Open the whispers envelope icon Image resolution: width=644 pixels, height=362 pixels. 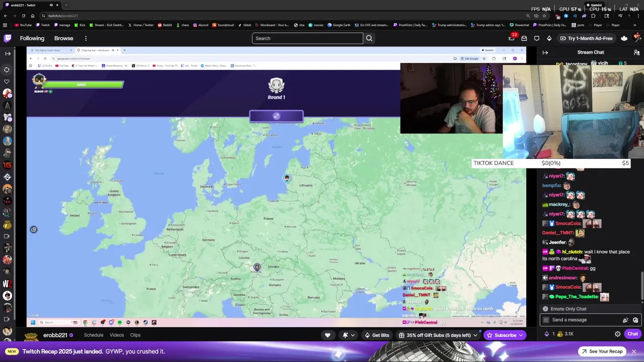point(524,38)
